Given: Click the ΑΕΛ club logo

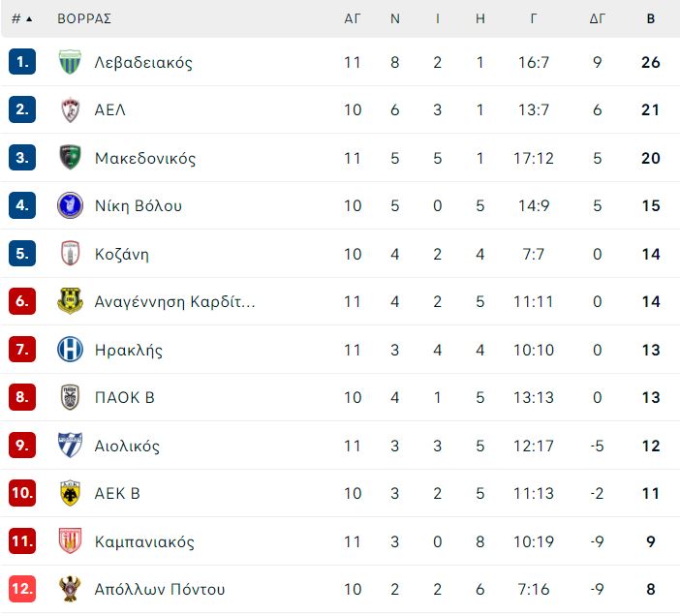Looking at the screenshot, I should pyautogui.click(x=70, y=110).
